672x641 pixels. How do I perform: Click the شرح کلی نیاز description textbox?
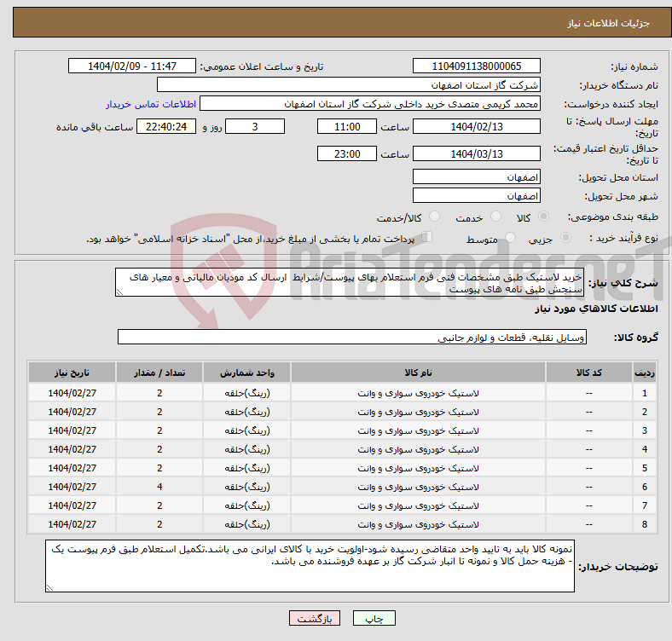pos(350,282)
